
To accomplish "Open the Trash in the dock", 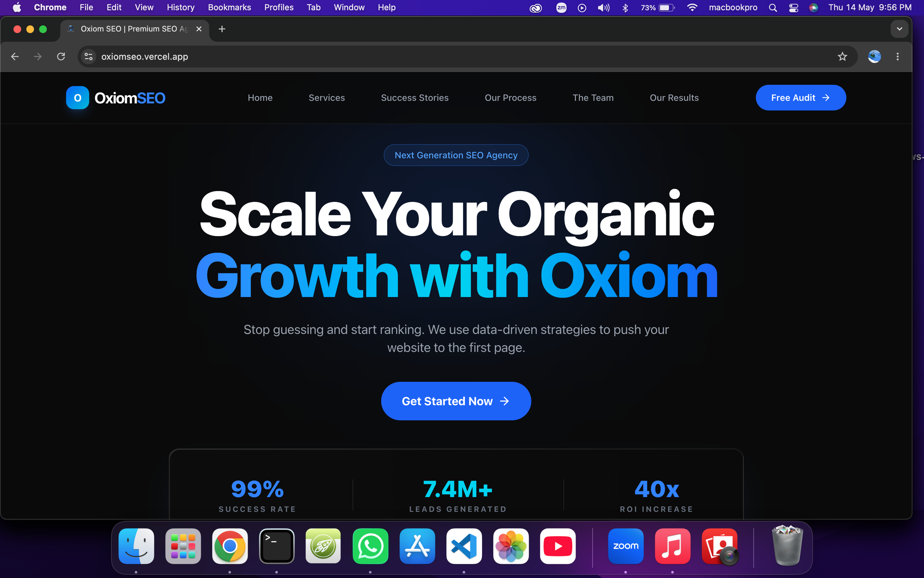I will point(787,546).
